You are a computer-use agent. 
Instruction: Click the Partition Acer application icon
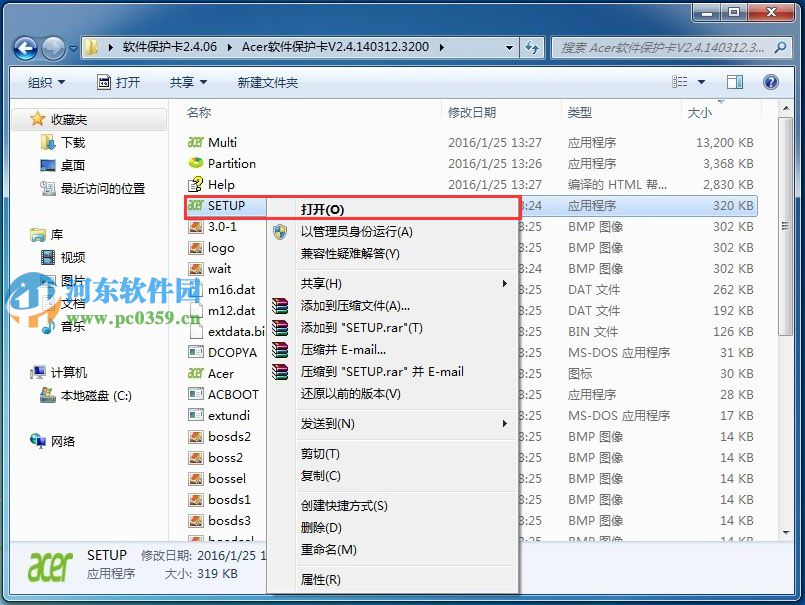point(194,163)
